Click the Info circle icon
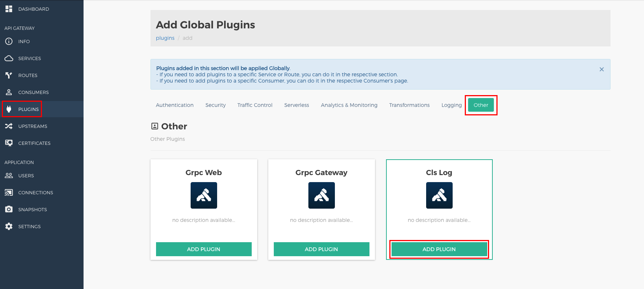This screenshot has height=289, width=644. click(x=9, y=41)
